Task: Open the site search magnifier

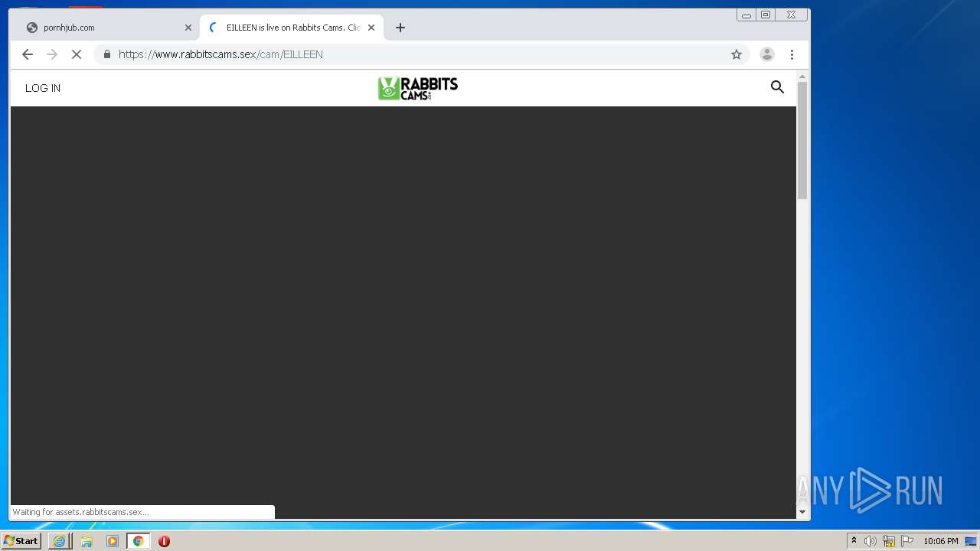Action: pyautogui.click(x=777, y=87)
